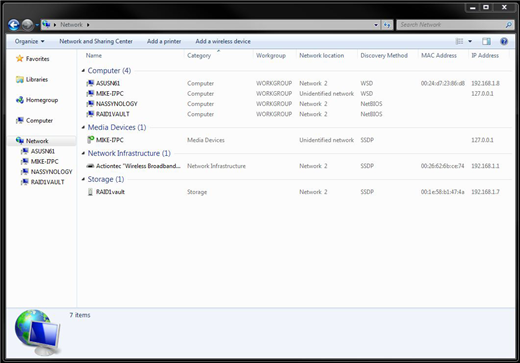
Task: Select Homegroup in navigation pane
Action: point(37,100)
